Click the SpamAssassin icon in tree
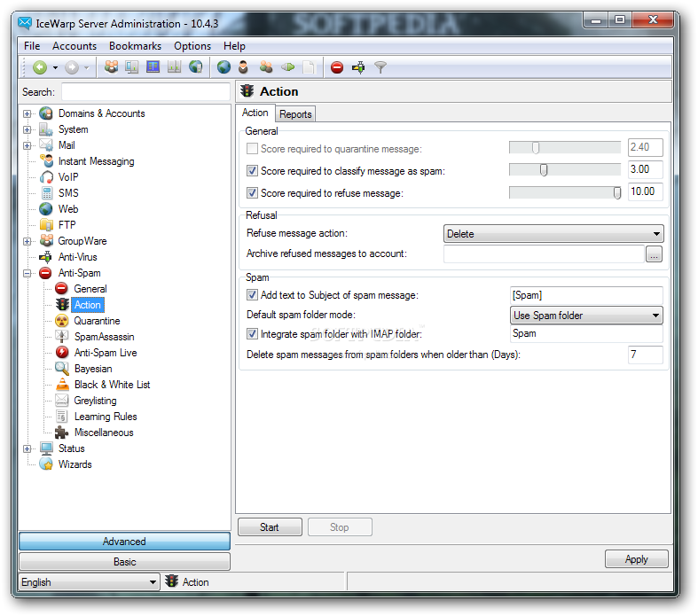 62,337
